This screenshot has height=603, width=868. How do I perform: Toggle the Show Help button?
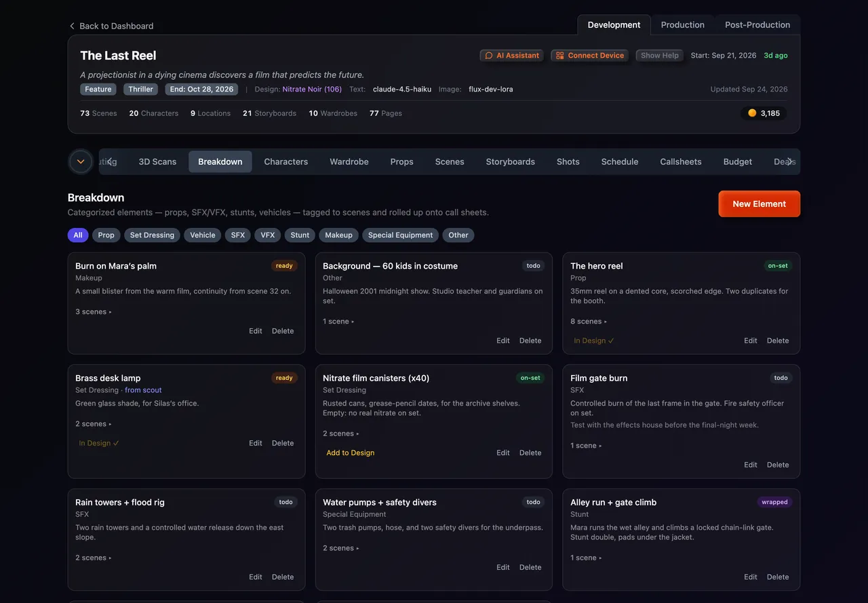tap(660, 56)
